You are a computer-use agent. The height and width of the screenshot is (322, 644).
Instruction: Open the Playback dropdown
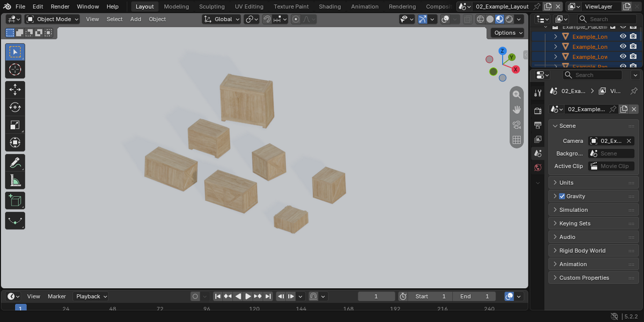click(91, 296)
